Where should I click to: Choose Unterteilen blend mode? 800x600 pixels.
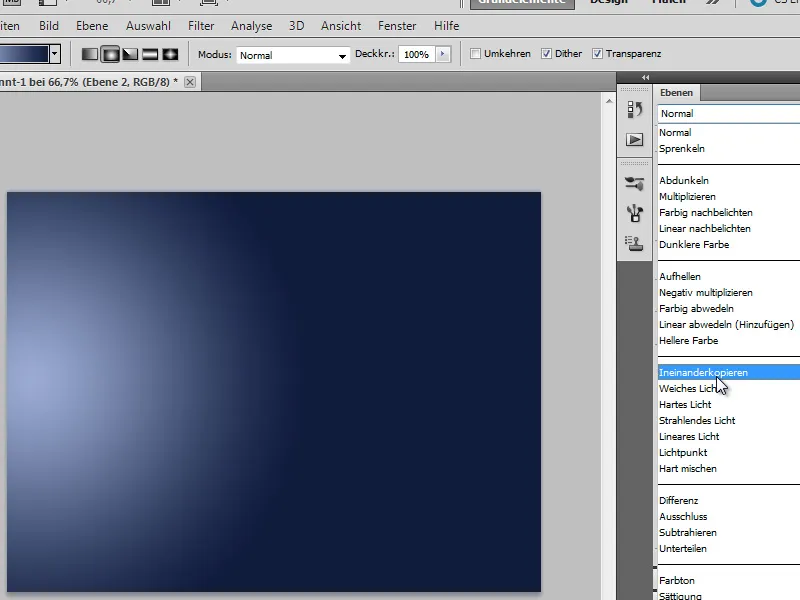pos(729,548)
